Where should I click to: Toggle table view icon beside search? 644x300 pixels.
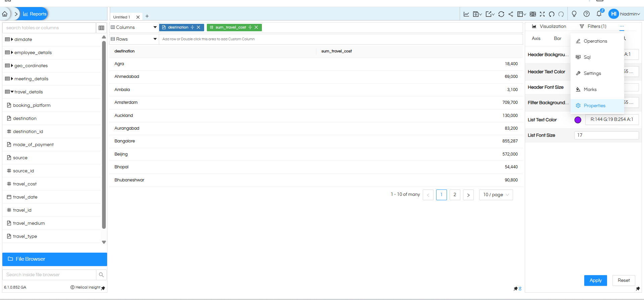coord(101,28)
